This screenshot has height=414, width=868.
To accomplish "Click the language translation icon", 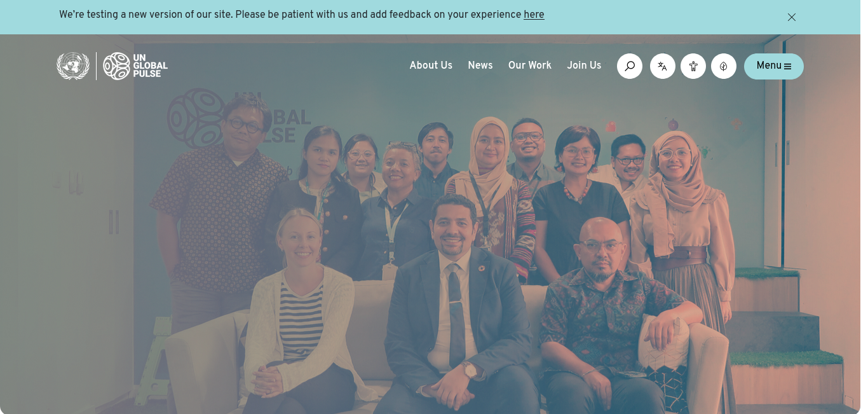I will pyautogui.click(x=663, y=66).
